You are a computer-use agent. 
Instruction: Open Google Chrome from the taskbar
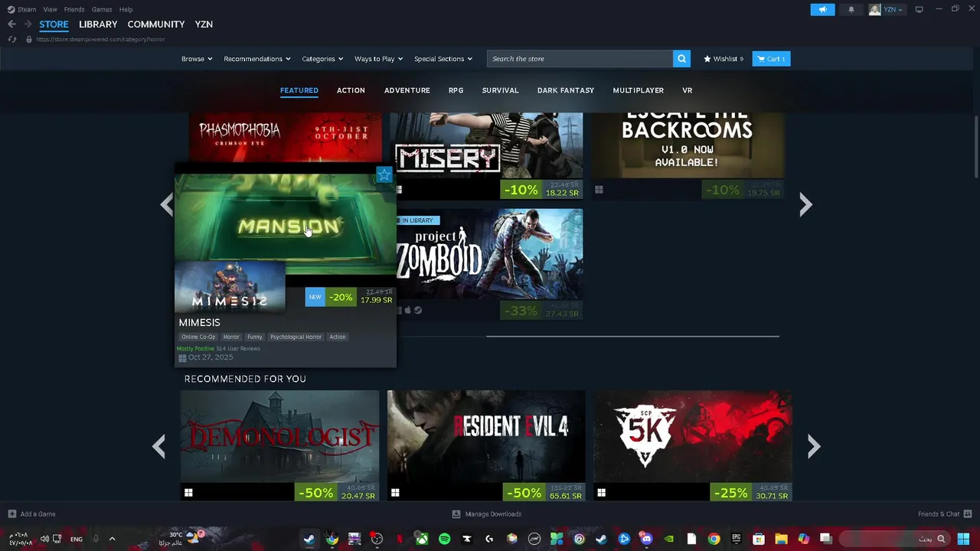click(x=714, y=539)
